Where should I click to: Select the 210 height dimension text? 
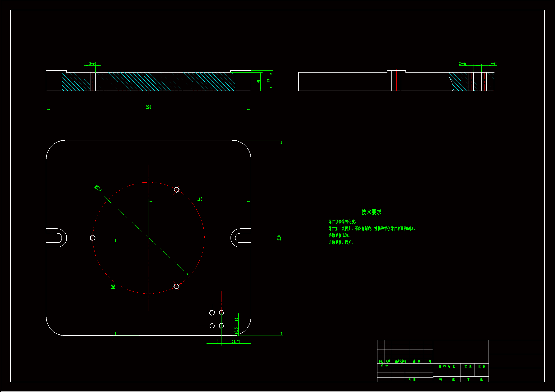coord(279,238)
